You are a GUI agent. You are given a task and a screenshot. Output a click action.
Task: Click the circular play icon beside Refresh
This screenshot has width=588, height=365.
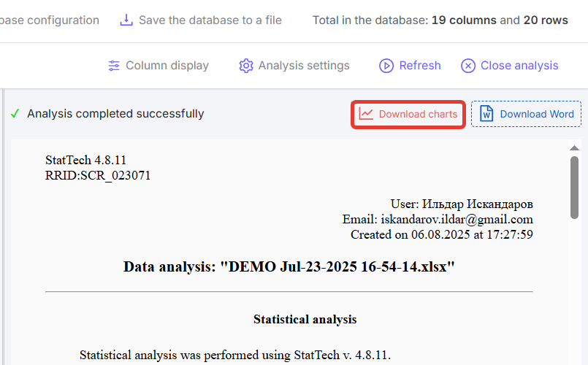coord(386,66)
